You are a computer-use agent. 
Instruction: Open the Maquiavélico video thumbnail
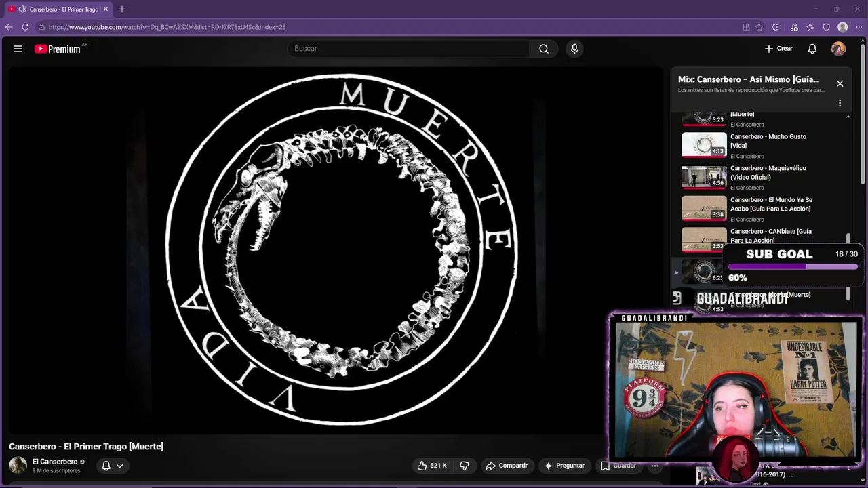click(x=704, y=177)
